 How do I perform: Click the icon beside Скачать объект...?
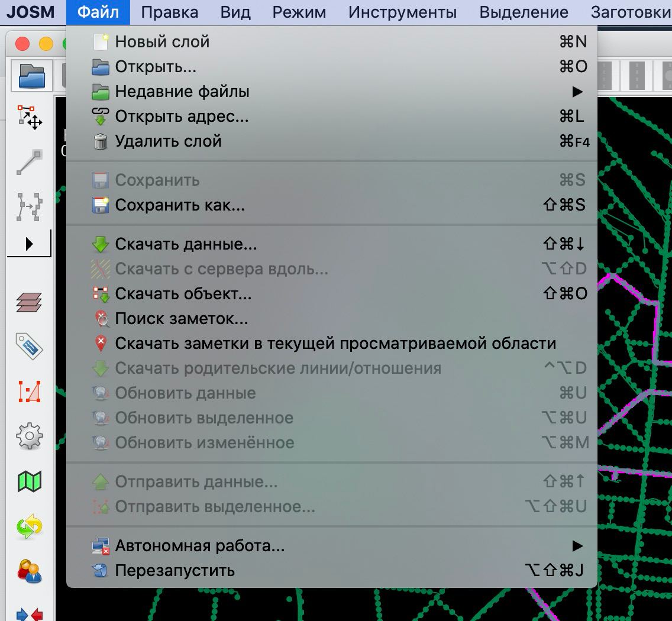point(101,294)
